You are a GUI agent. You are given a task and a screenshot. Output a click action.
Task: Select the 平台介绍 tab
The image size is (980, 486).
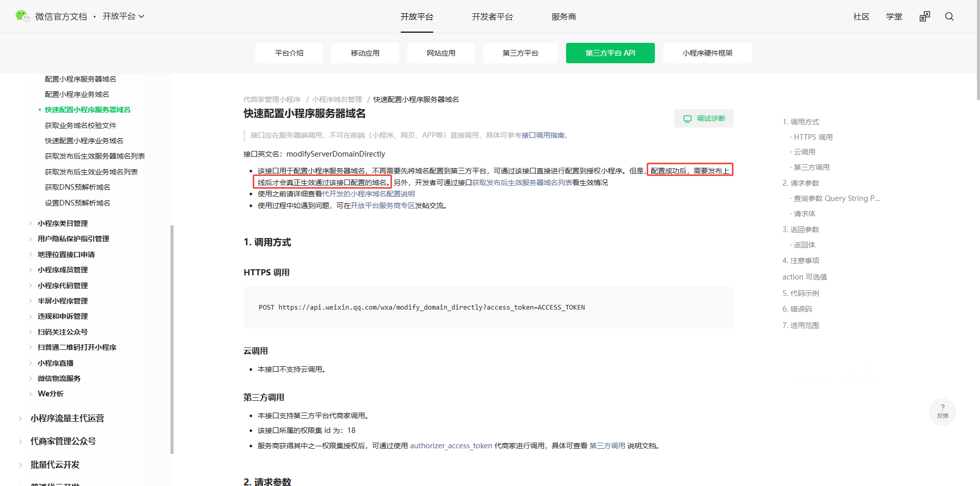pyautogui.click(x=289, y=53)
